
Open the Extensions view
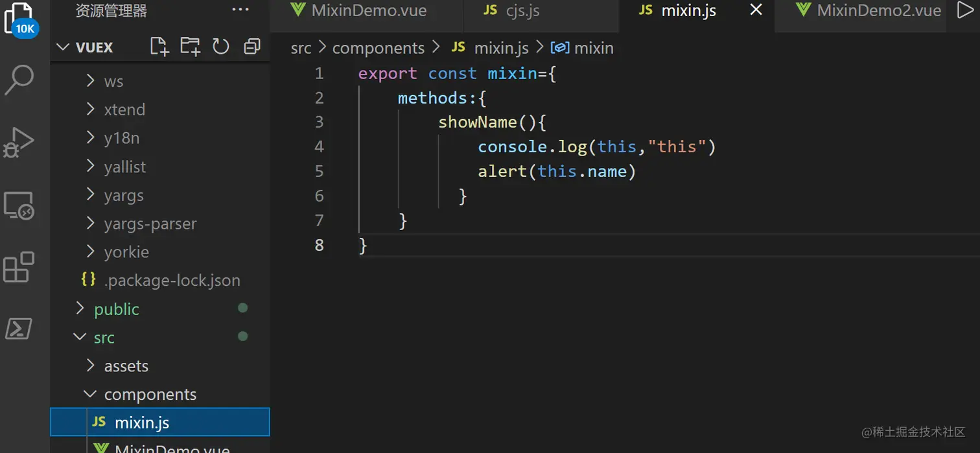[19, 267]
